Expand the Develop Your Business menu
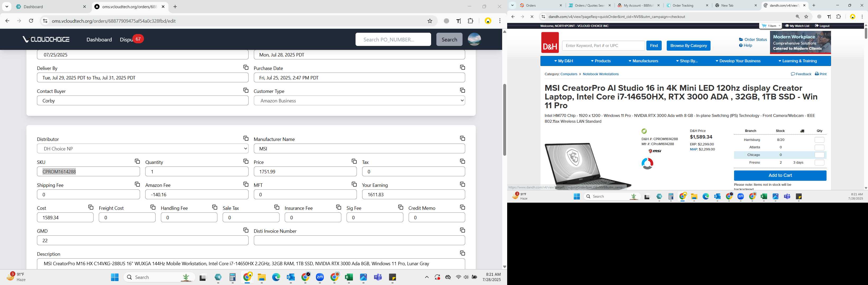868x285 pixels. point(738,61)
